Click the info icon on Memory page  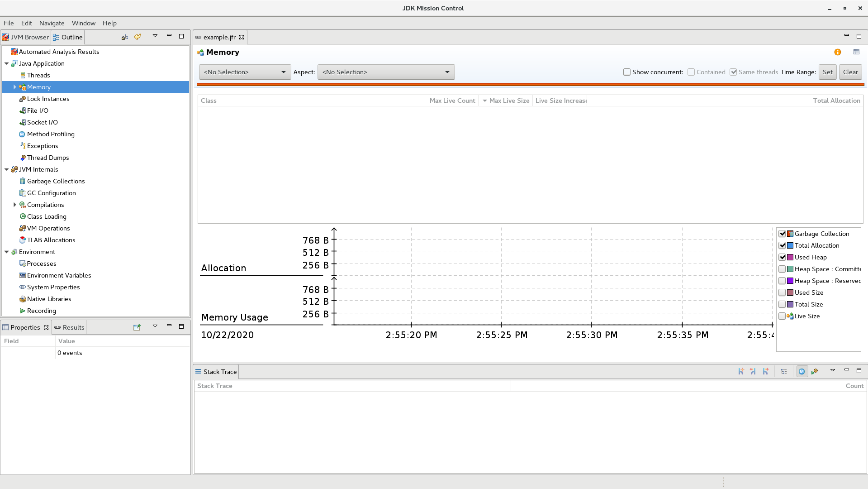pos(838,52)
